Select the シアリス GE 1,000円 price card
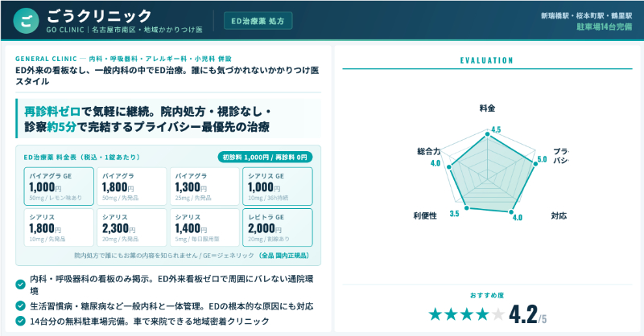The height and width of the screenshot is (336, 644). pyautogui.click(x=276, y=186)
